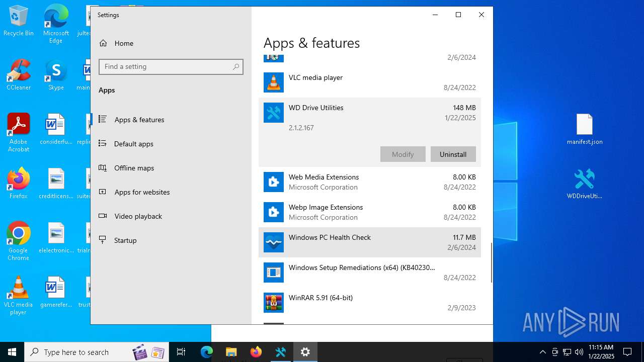644x362 pixels.
Task: Click the Web Media Extensions icon
Action: (x=274, y=182)
